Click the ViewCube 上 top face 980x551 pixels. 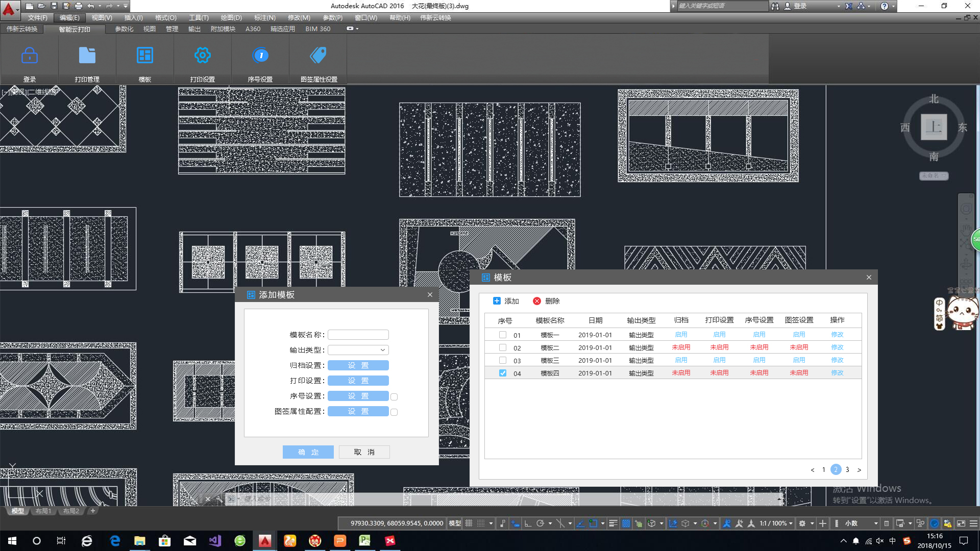[x=934, y=127]
